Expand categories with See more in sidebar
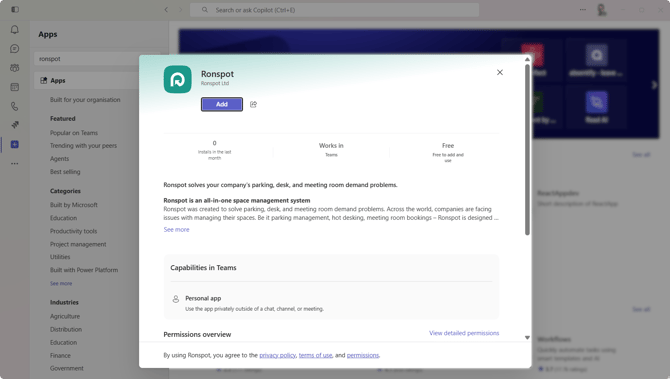The width and height of the screenshot is (670, 379). pyautogui.click(x=61, y=283)
